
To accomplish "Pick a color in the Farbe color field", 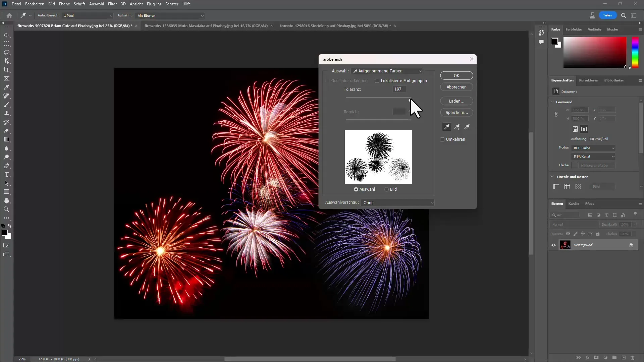I will coord(595,52).
